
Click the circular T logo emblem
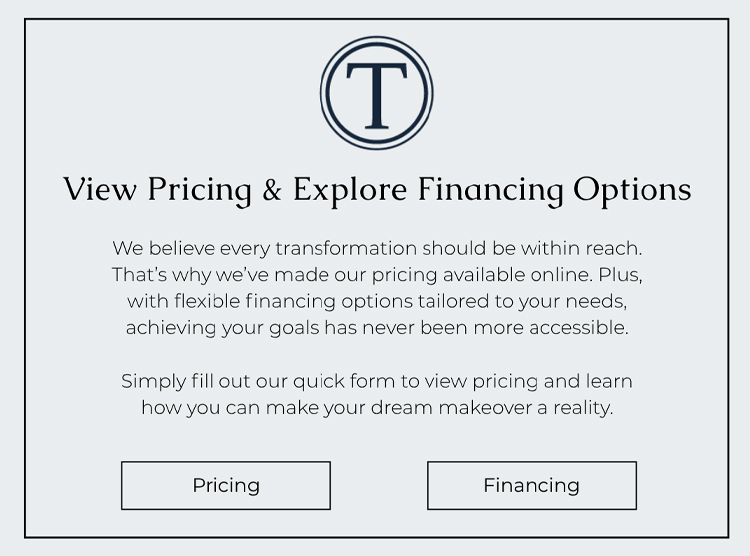pyautogui.click(x=376, y=93)
